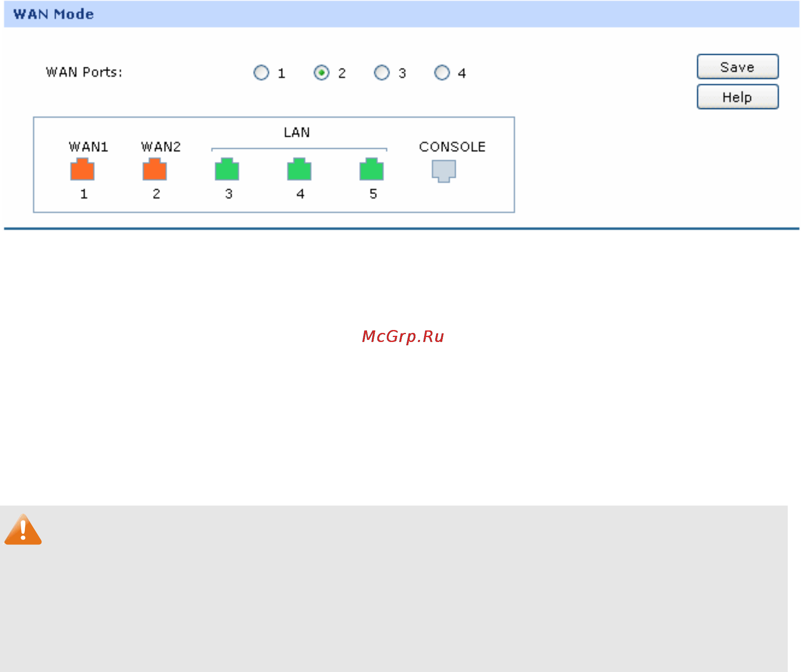Click the LAN group label
The height and width of the screenshot is (672, 801).
[x=297, y=132]
